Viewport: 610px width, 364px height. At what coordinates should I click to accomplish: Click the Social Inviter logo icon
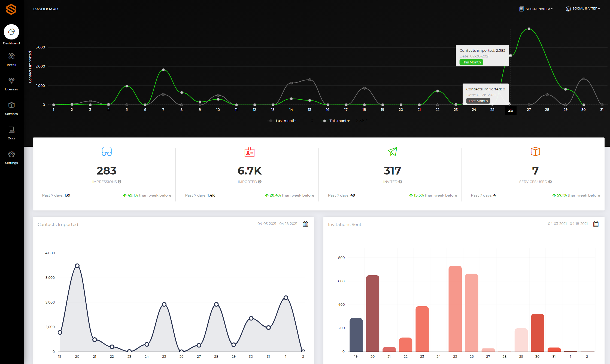tap(11, 9)
